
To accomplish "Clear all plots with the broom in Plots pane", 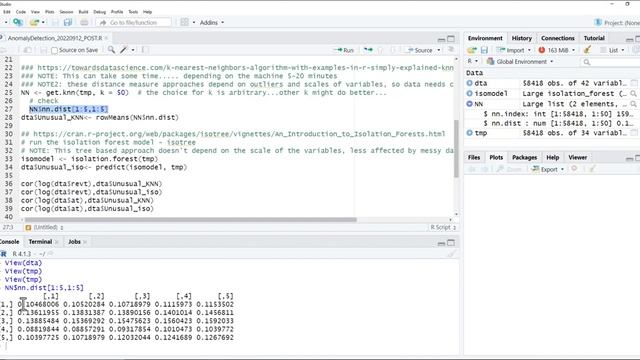I will [x=592, y=169].
